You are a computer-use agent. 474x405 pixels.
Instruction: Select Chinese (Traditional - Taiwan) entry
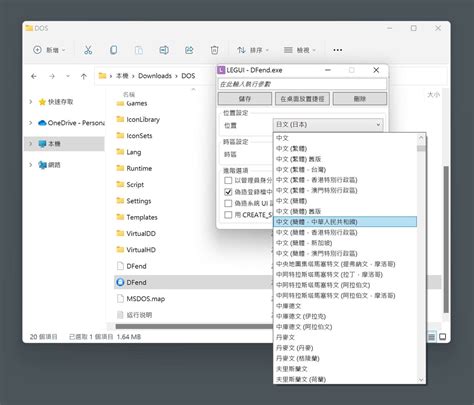[345, 169]
